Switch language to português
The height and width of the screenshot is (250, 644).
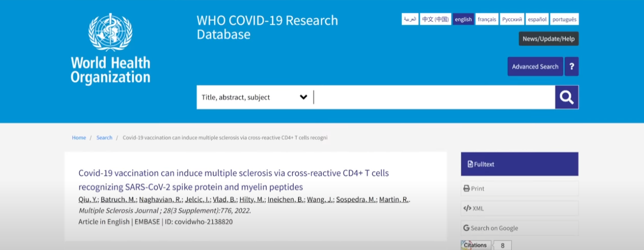tap(564, 19)
